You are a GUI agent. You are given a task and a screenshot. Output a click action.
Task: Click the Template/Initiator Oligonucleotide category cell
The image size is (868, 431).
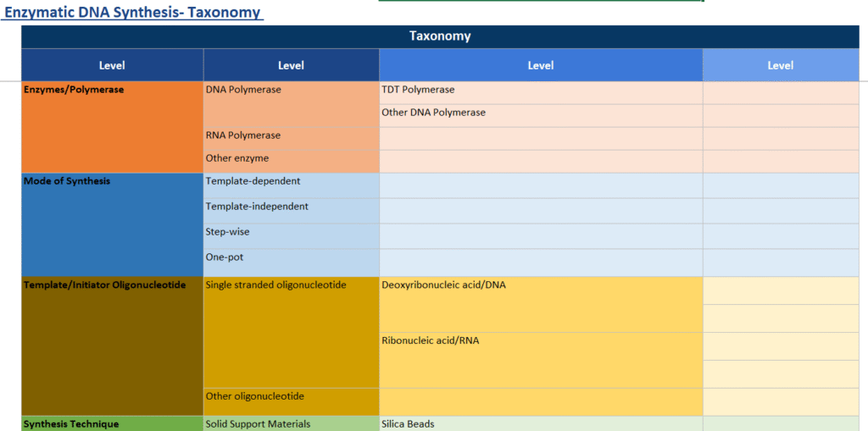click(112, 345)
